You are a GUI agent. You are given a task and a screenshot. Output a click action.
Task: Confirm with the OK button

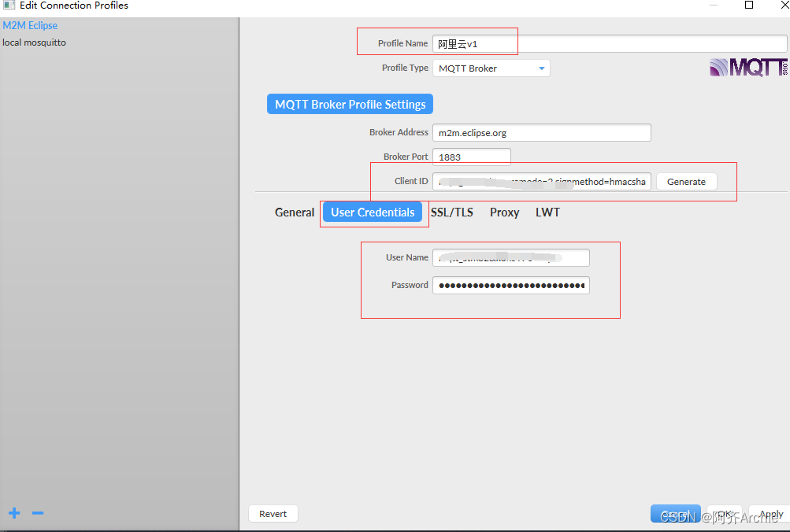coord(724,514)
